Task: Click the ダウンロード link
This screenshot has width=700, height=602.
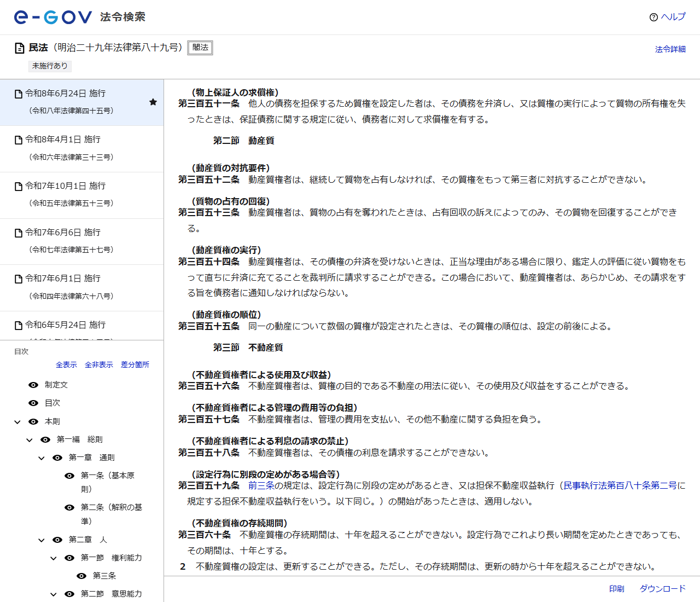Action: 663,589
